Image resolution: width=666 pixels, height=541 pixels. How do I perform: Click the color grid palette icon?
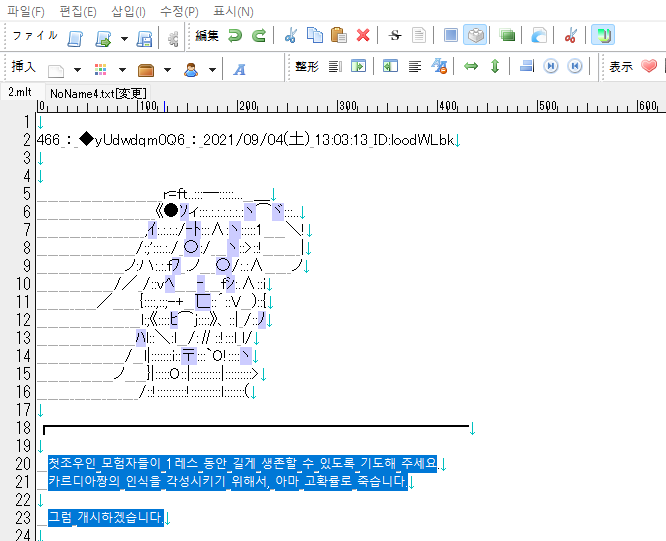(101, 70)
